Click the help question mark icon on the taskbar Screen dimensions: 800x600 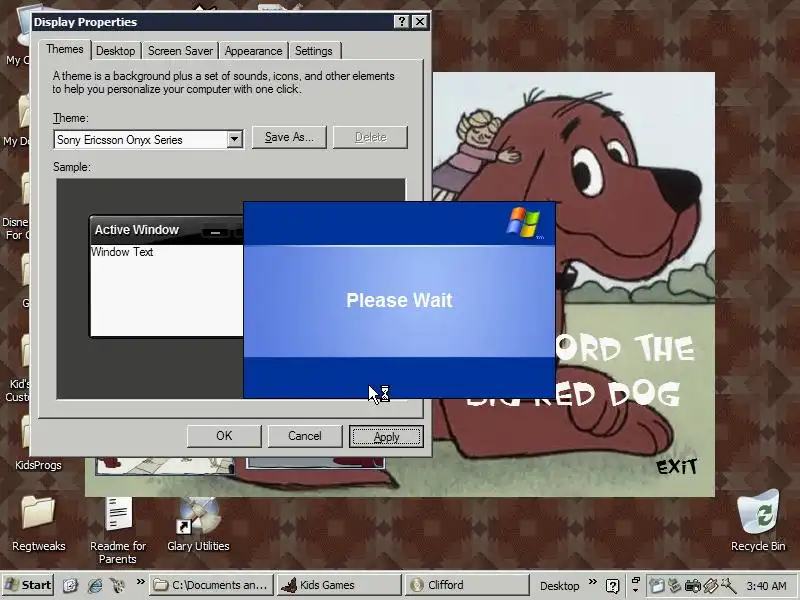coord(613,586)
